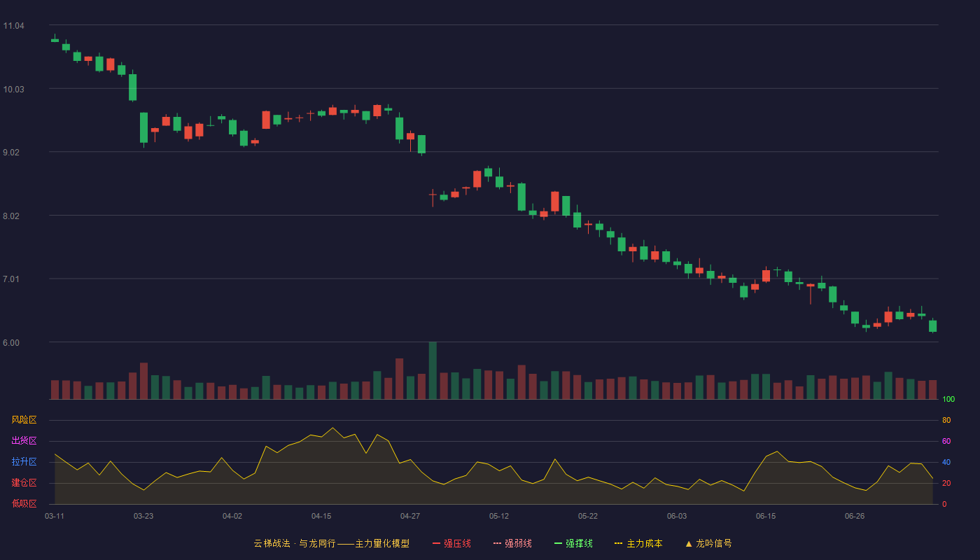The width and height of the screenshot is (980, 560).
Task: Click the 04-15 date label
Action: [321, 516]
